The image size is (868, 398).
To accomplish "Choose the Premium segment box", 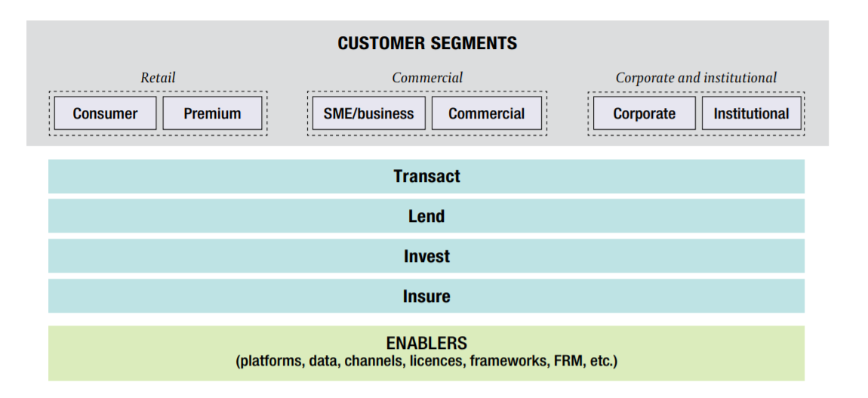I will click(212, 113).
